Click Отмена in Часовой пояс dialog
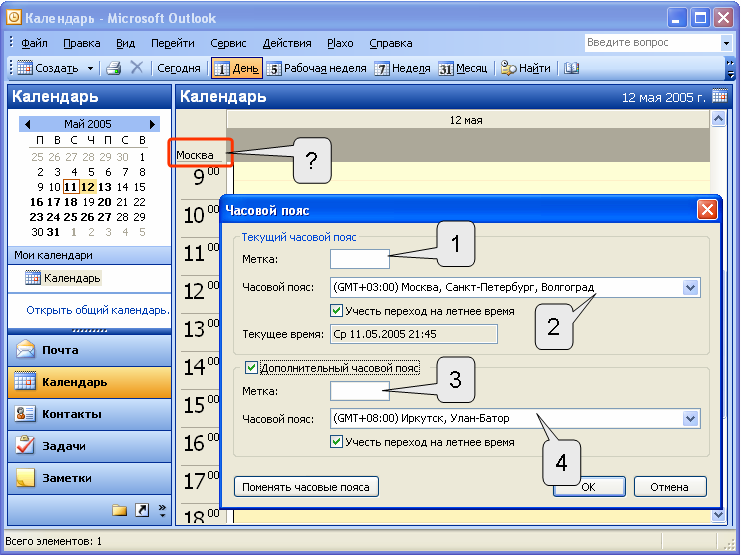This screenshot has height=555, width=741. pyautogui.click(x=670, y=487)
